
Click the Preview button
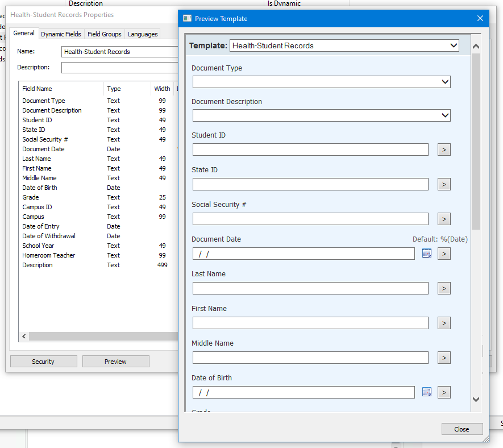pyautogui.click(x=115, y=362)
